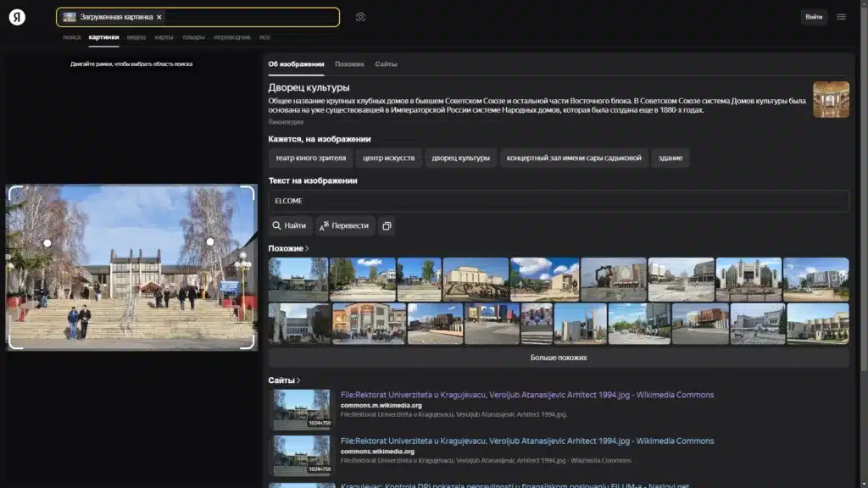Click Перевести translate button
Viewport: 868px width, 488px height.
point(344,225)
